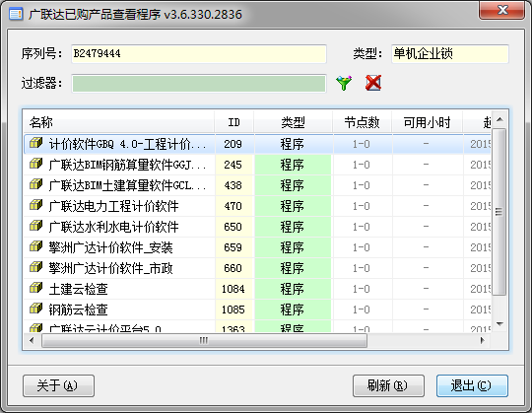Viewport: 532px width, 413px height.
Task: Click the ID cell 1085
Action: [x=233, y=310]
